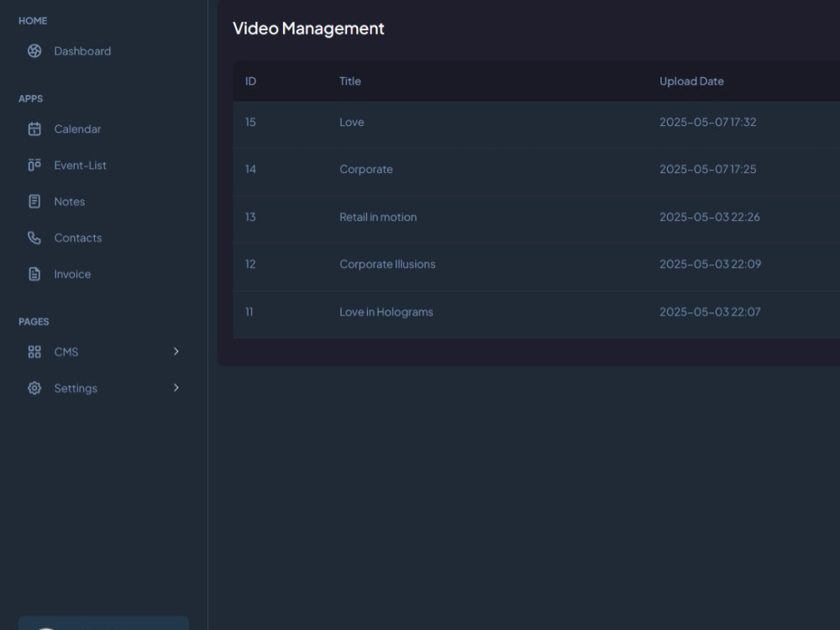Click upload date 2025-05-03 22:26
This screenshot has width=840, height=630.
[709, 217]
